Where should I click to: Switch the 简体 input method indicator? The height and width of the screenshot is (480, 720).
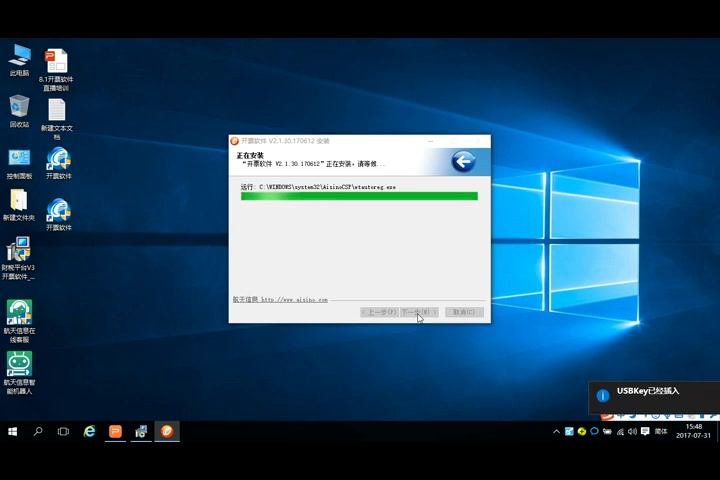(661, 431)
